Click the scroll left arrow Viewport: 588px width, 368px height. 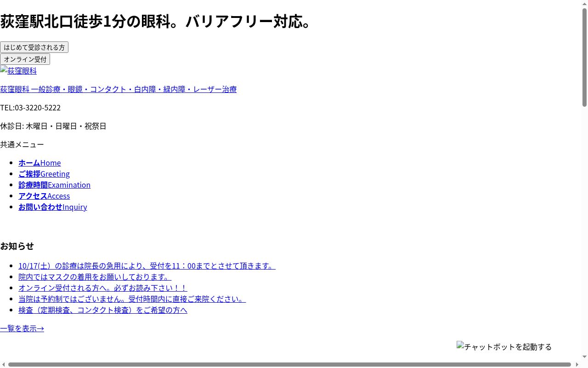[4, 364]
